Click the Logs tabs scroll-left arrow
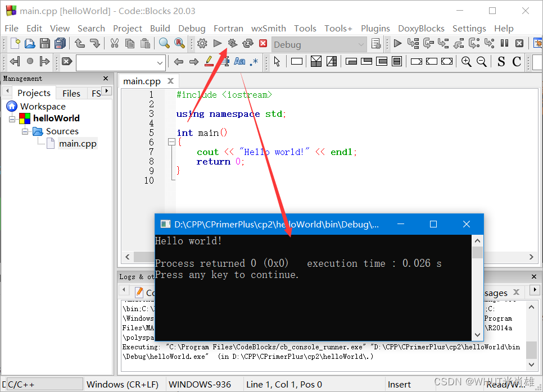This screenshot has width=543, height=392. tap(124, 289)
